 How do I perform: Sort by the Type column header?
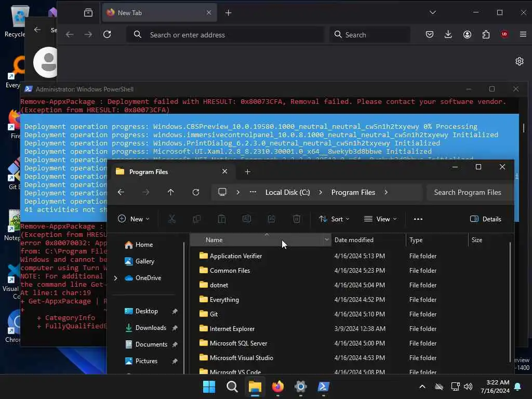(436, 240)
